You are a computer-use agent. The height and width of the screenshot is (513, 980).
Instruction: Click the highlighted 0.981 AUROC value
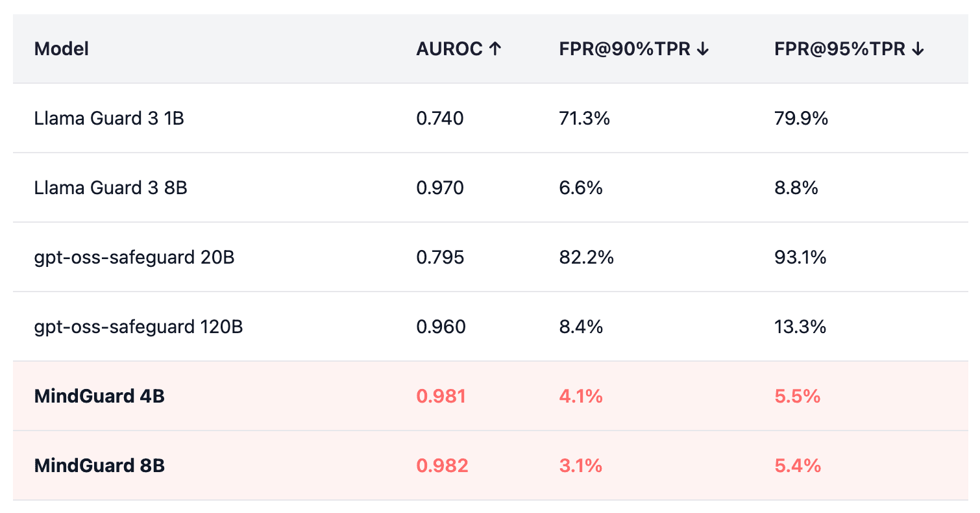[441, 396]
